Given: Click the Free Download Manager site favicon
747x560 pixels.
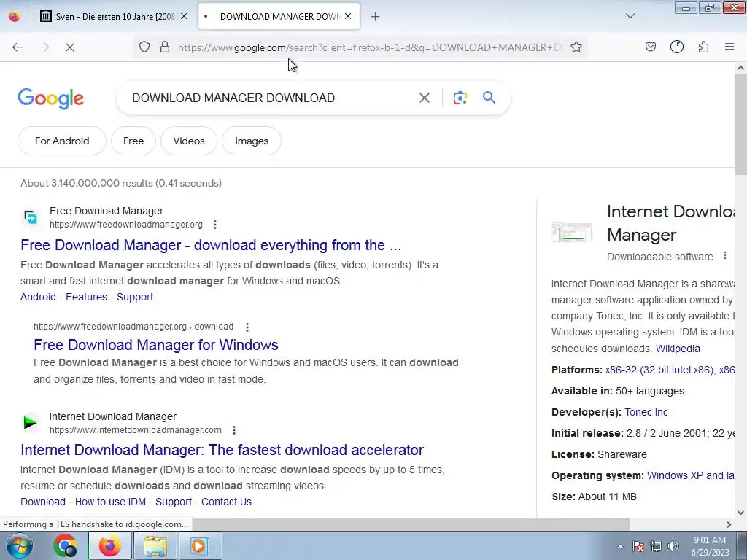Looking at the screenshot, I should pos(31,217).
